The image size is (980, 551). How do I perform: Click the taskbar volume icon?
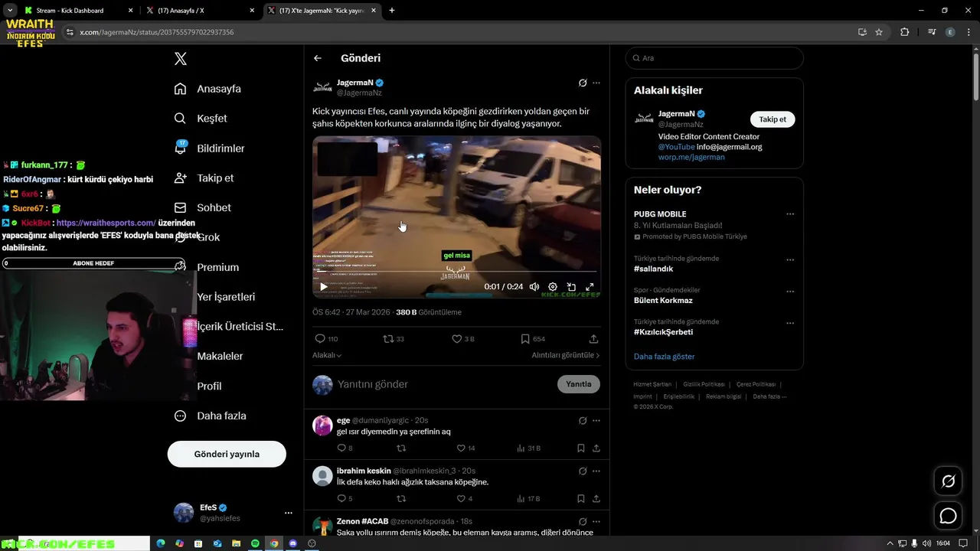[927, 543]
